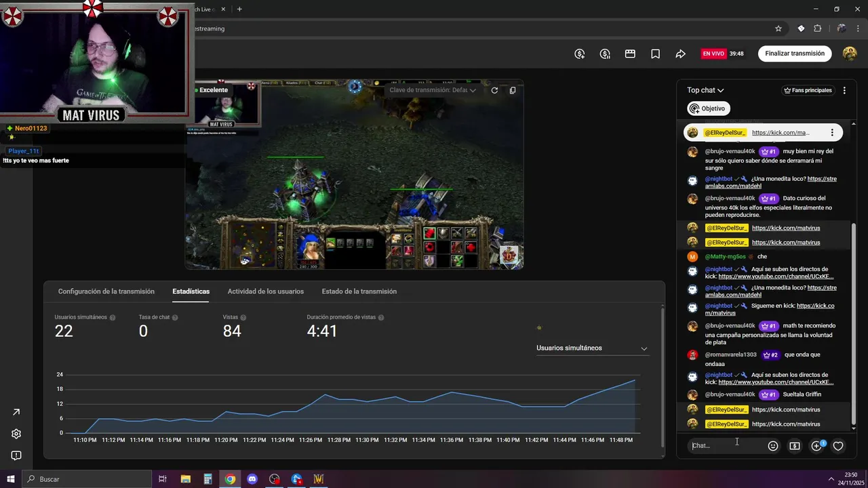Viewport: 868px width, 488px height.
Task: Click the exit arrow icon in left sidebar
Action: point(16,412)
